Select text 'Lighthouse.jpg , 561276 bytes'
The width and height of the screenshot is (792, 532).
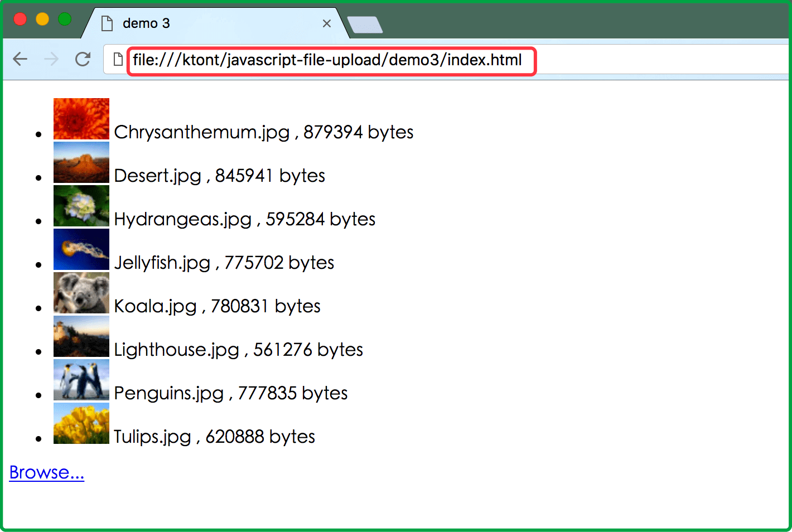click(x=239, y=350)
